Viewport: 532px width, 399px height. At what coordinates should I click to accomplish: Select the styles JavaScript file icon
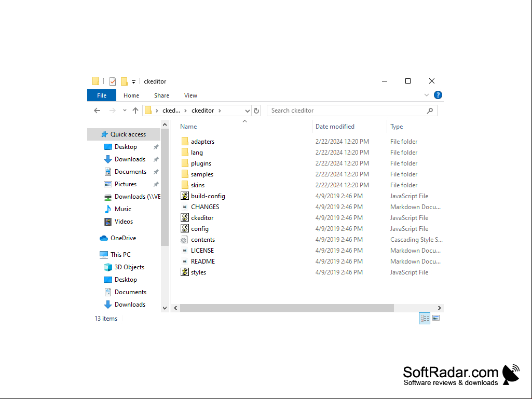185,272
